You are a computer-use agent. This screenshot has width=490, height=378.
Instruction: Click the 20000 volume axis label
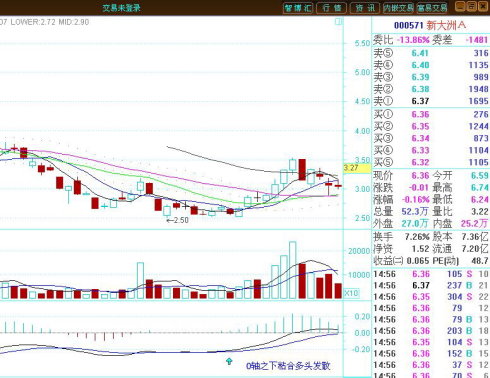click(x=359, y=251)
